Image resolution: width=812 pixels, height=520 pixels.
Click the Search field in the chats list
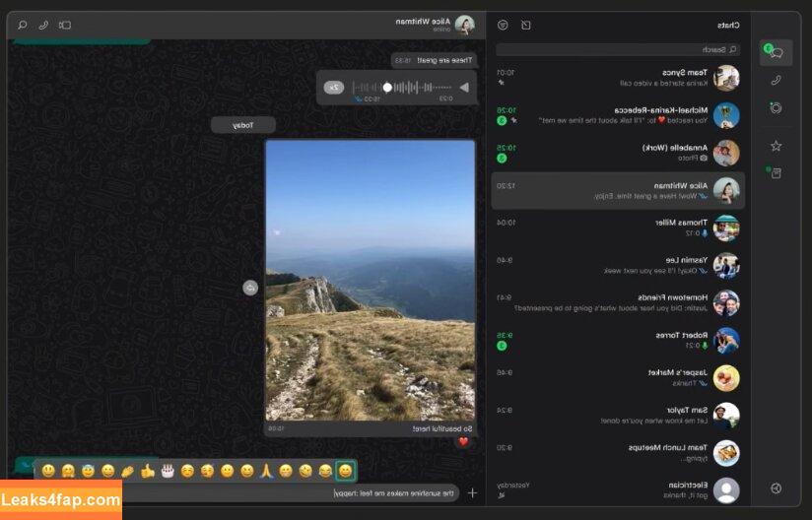pyautogui.click(x=618, y=49)
